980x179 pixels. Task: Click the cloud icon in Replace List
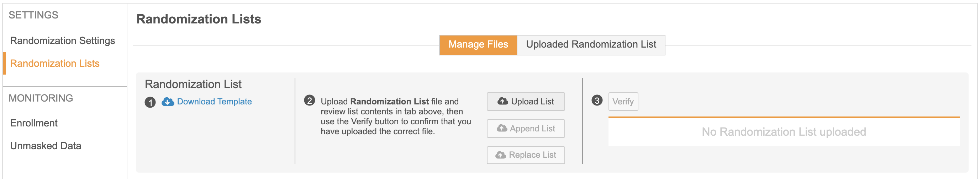click(501, 155)
